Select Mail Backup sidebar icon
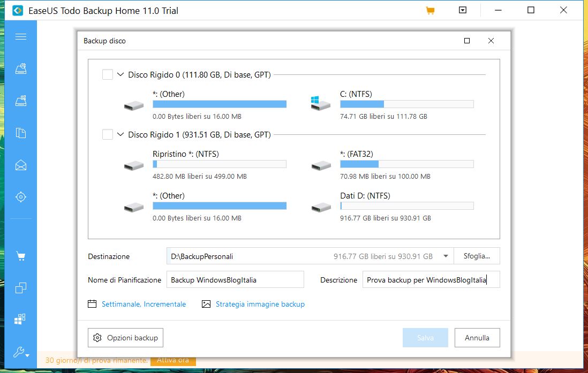Screen dimensions: 588x373 (21, 165)
